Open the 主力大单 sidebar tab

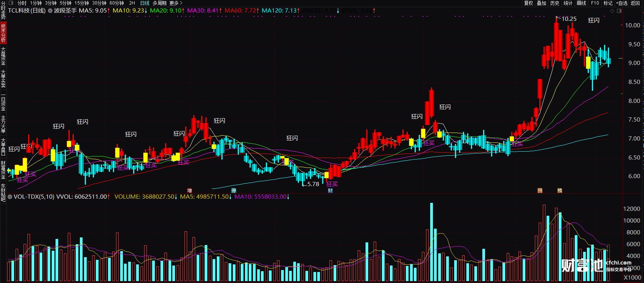coord(3,125)
